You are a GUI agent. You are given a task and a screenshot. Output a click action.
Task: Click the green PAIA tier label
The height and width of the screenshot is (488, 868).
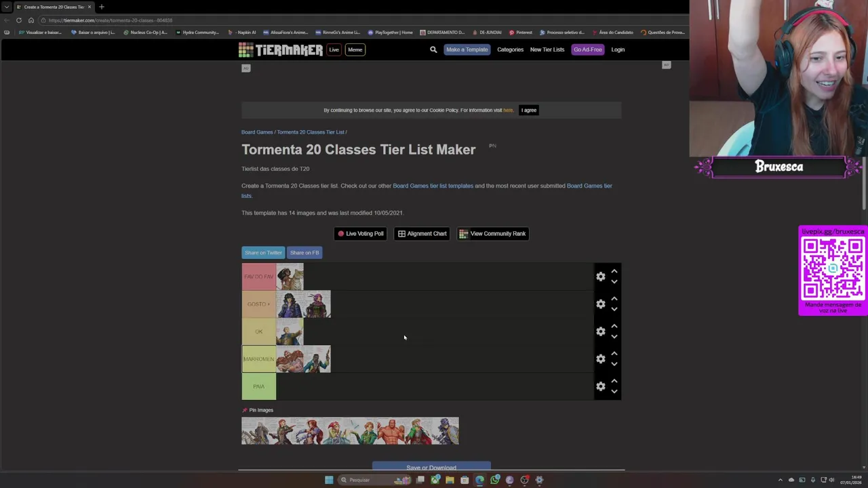259,386
